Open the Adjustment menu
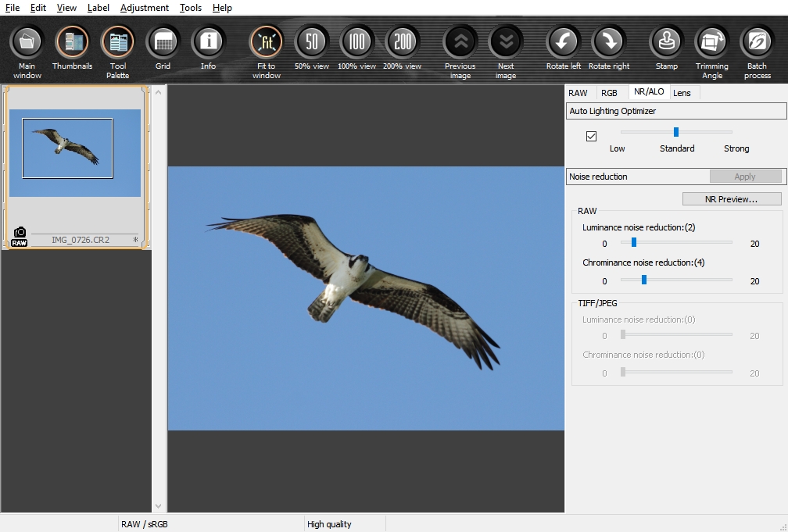The height and width of the screenshot is (532, 788). (145, 8)
